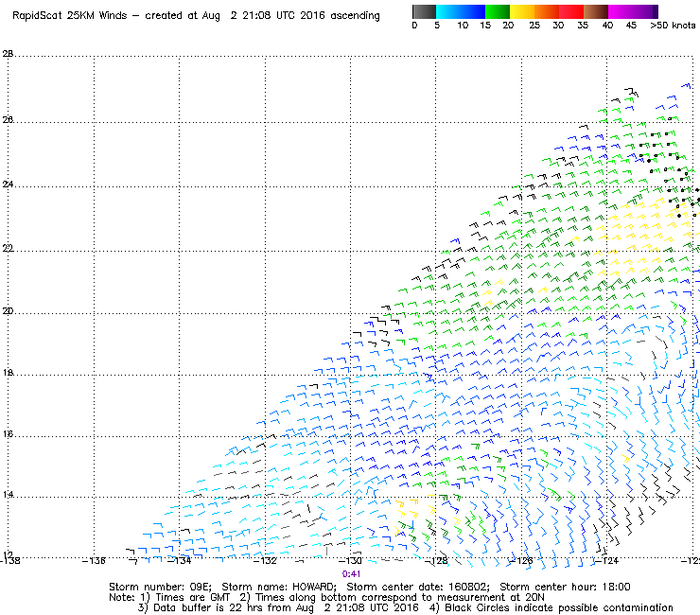Click the latitude axis label '24'

(8, 184)
